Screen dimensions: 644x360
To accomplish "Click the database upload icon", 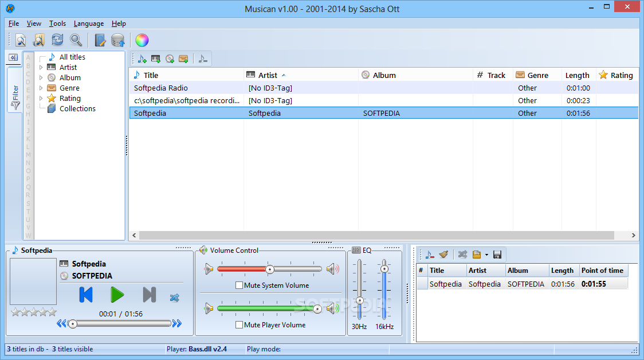I will tap(118, 40).
